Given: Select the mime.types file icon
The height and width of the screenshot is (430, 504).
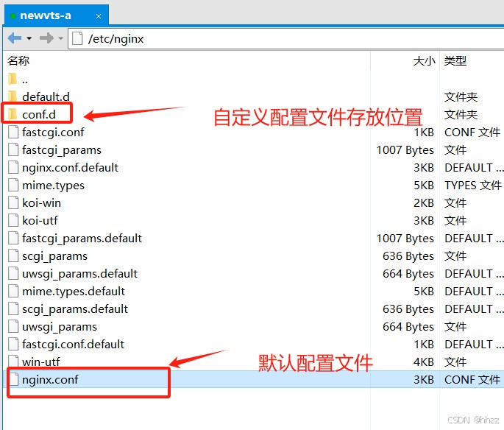Looking at the screenshot, I should pyautogui.click(x=13, y=185).
